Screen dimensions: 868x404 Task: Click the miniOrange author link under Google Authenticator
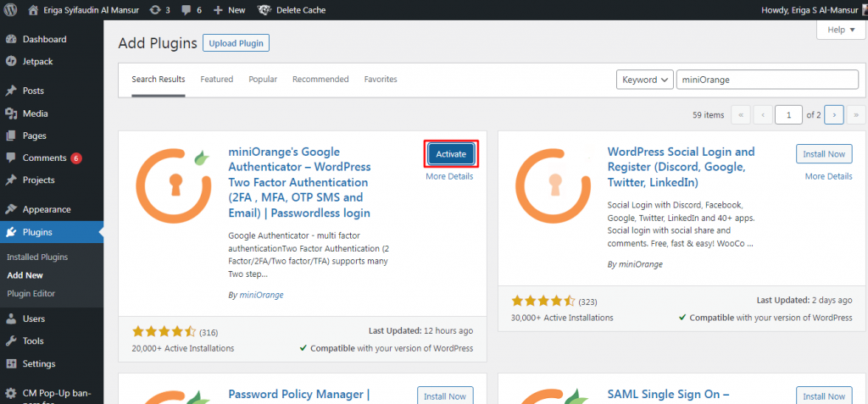pos(261,296)
